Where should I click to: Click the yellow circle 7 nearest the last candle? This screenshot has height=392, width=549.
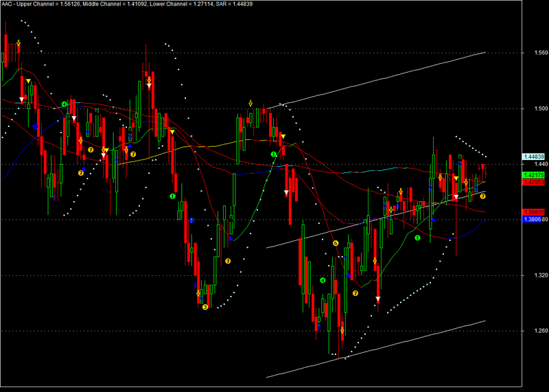483,196
